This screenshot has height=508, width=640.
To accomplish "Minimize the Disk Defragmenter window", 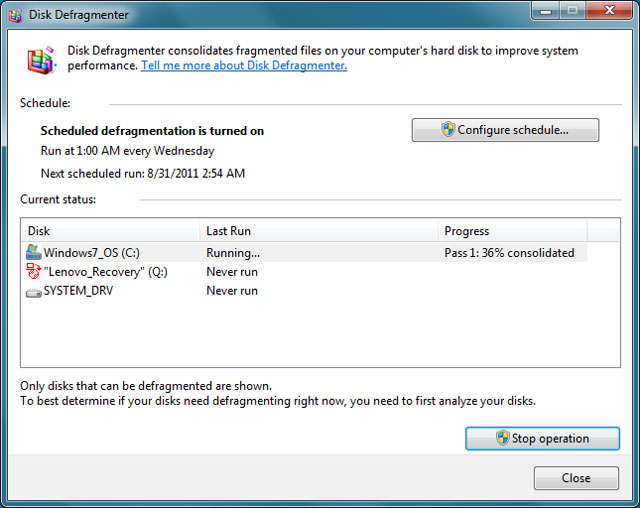I will point(542,13).
